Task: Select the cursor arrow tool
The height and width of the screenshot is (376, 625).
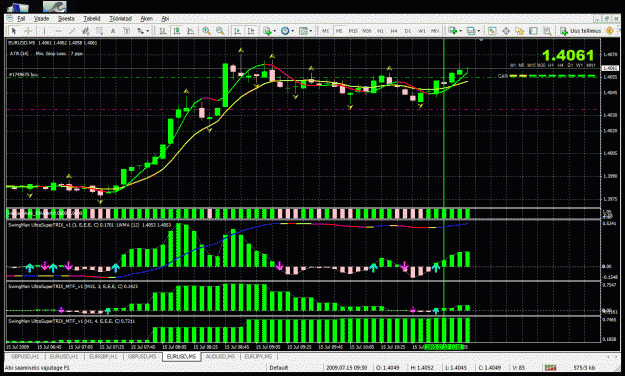Action: pos(14,31)
